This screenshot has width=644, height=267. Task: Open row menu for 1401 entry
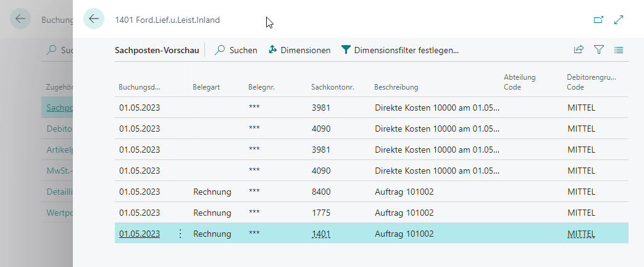pos(180,234)
